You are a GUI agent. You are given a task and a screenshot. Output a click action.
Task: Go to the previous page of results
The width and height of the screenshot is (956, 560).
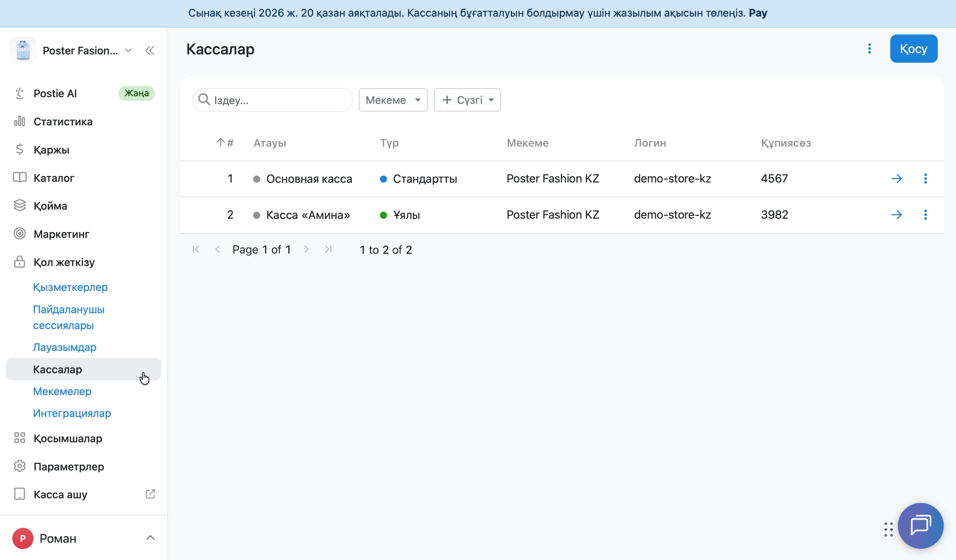click(217, 249)
